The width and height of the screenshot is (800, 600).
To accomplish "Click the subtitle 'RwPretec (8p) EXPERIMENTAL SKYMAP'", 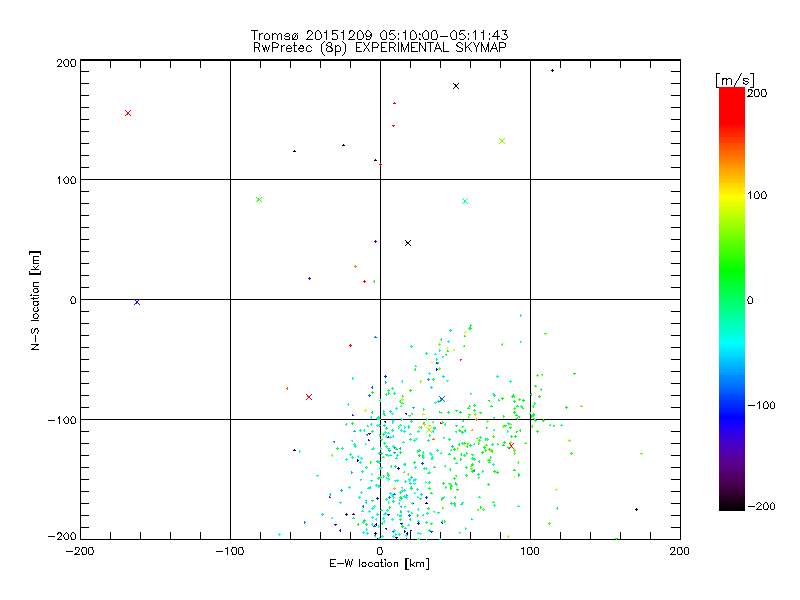I will (380, 47).
